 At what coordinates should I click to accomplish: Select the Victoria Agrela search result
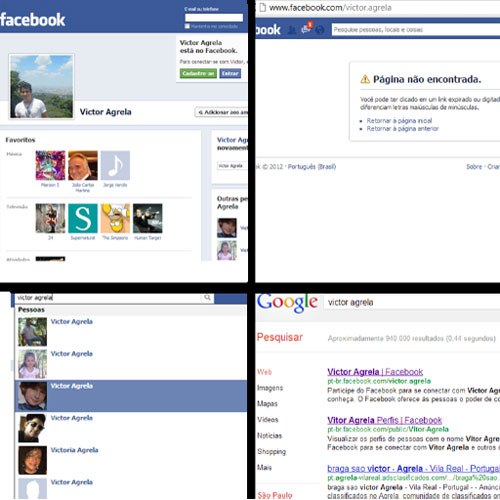131,460
